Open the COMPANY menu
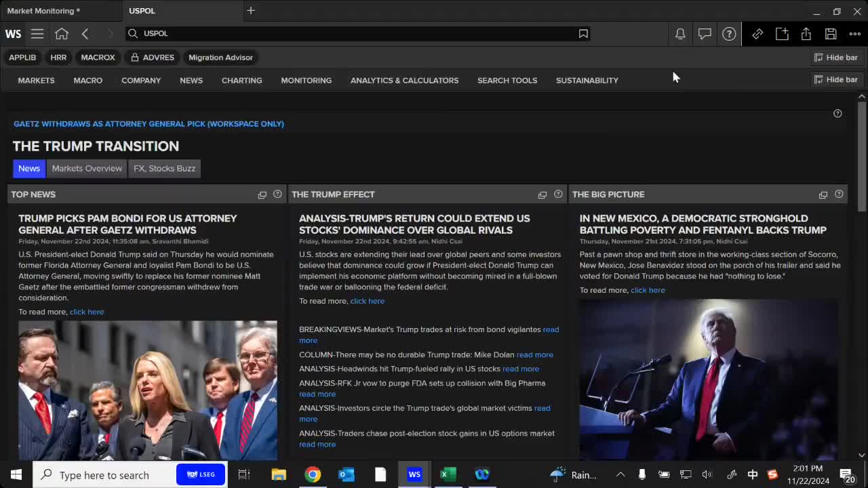 pos(141,80)
